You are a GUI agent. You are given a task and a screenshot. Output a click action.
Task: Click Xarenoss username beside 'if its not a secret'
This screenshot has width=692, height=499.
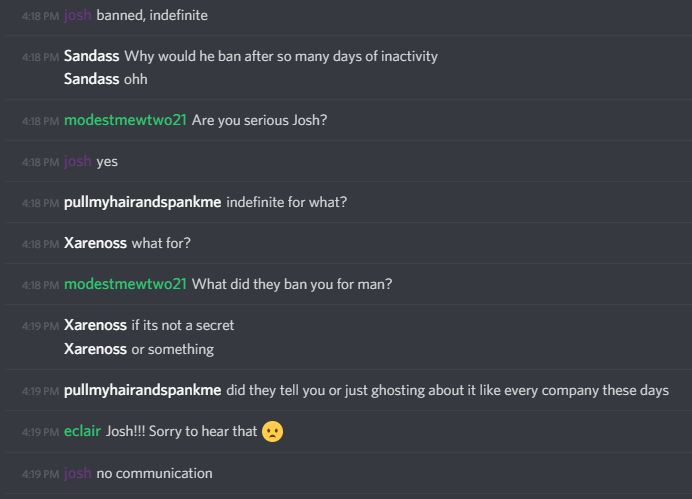click(95, 325)
